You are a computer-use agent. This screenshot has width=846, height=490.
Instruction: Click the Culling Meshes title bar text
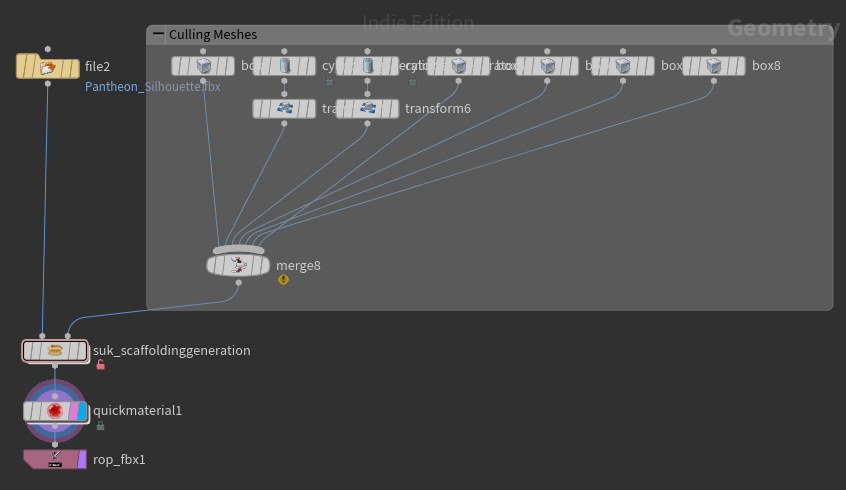tap(213, 35)
